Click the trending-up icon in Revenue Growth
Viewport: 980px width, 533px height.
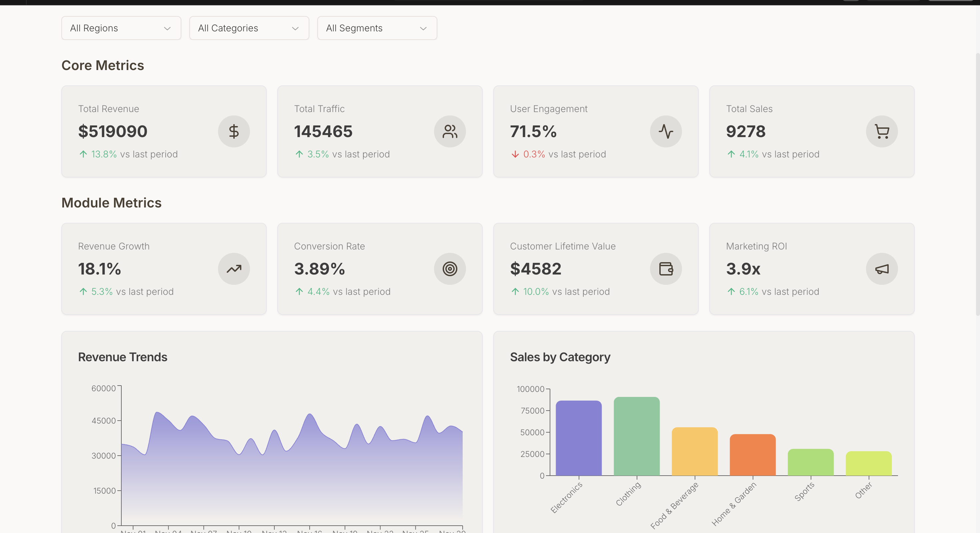pos(234,269)
